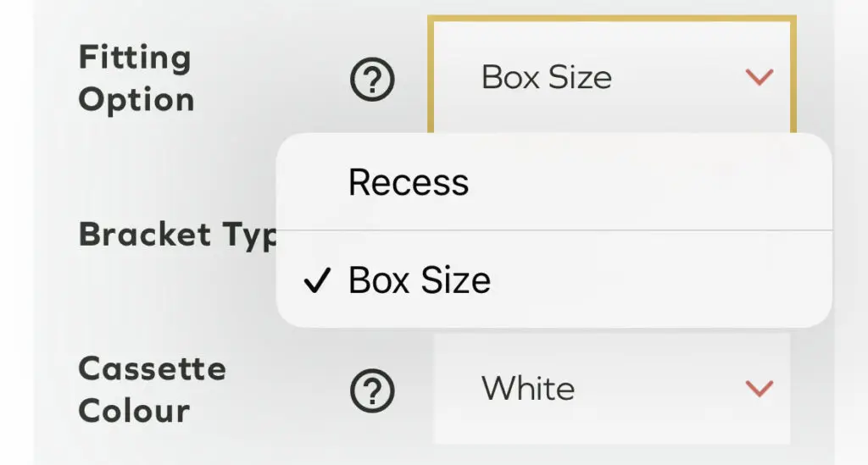Choose the checked Box Size menu entry
868x465 pixels.
[x=420, y=280]
